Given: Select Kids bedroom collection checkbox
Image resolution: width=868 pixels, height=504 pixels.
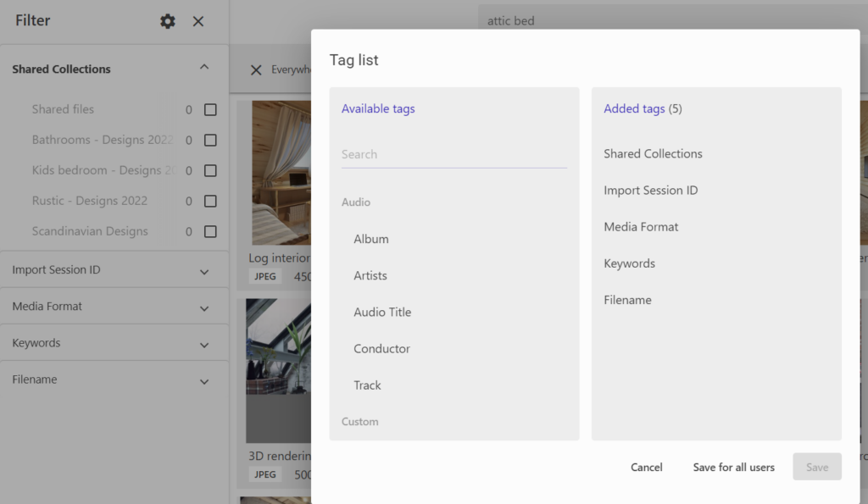Looking at the screenshot, I should pyautogui.click(x=210, y=171).
